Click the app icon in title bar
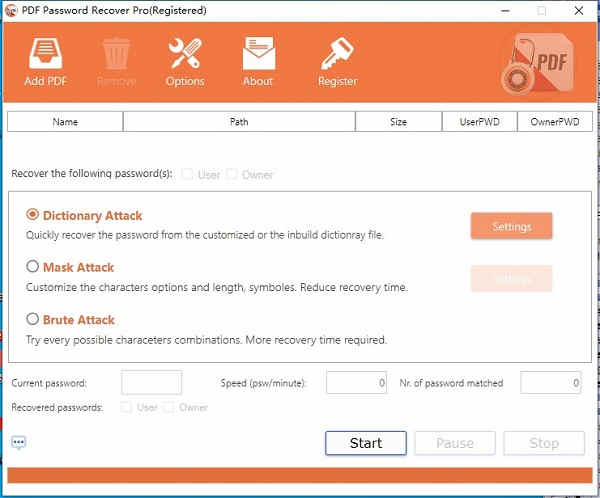This screenshot has height=498, width=600. 11,10
